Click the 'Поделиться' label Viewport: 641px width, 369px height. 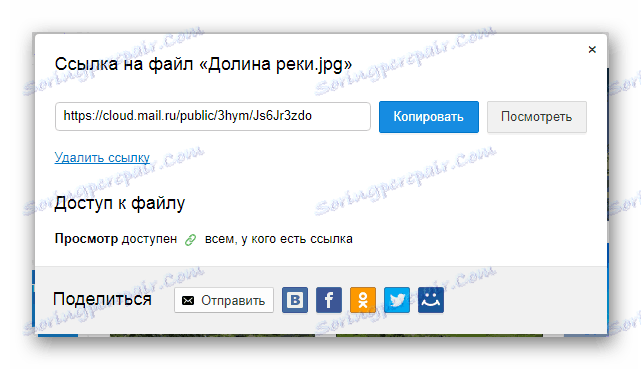click(x=102, y=299)
